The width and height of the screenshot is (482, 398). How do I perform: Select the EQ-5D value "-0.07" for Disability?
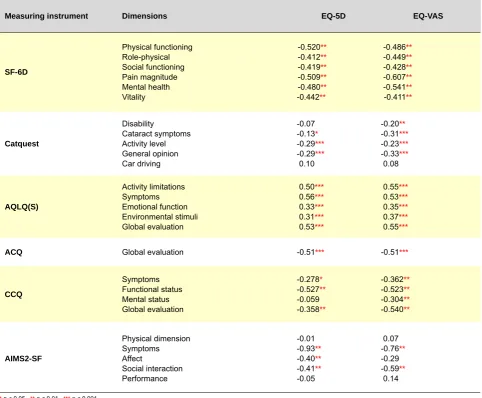tap(306, 124)
